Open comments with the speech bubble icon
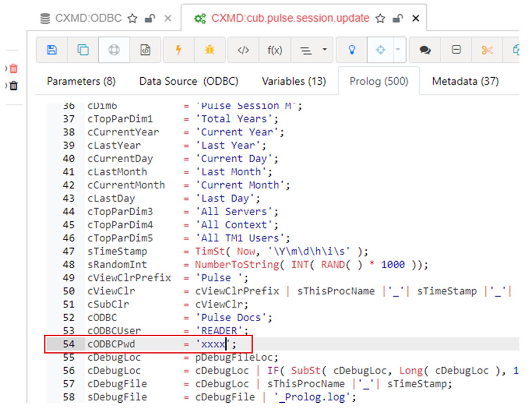This screenshot has width=532, height=411. coord(424,50)
